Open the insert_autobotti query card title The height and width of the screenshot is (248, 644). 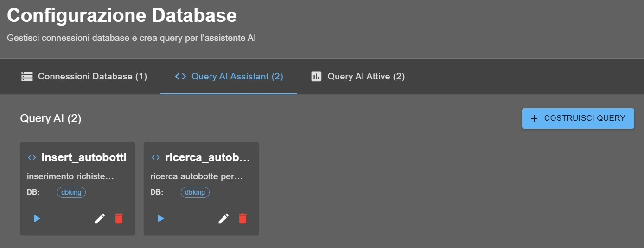pos(84,157)
